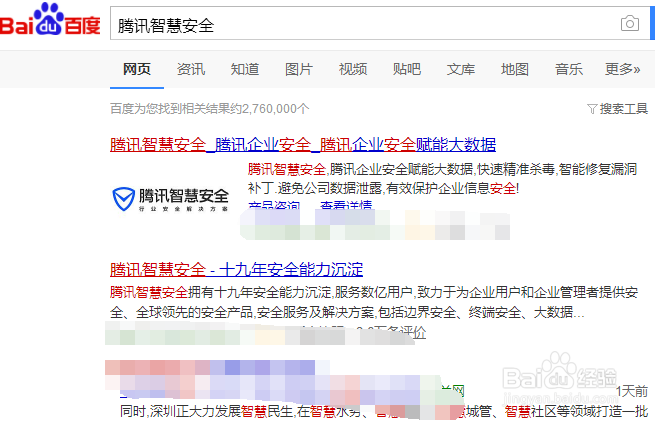Click snippet text 拥有十九年安全能力沉淀
This screenshot has height=422, width=655.
pos(259,292)
